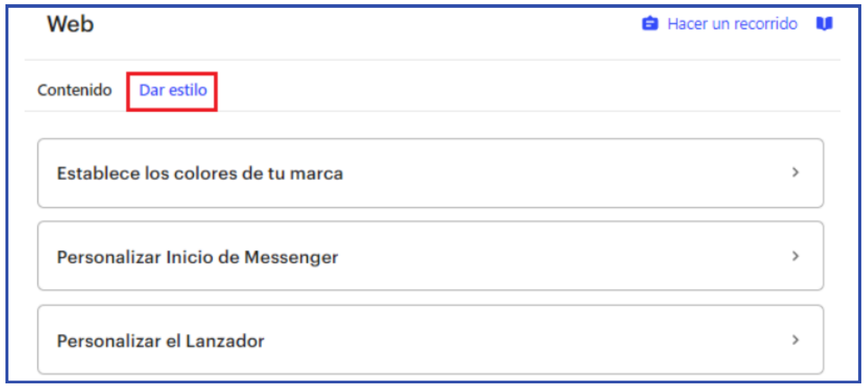Screen dimensions: 868x387
Task: Click the Hacer un recorrido link text
Action: tap(732, 24)
